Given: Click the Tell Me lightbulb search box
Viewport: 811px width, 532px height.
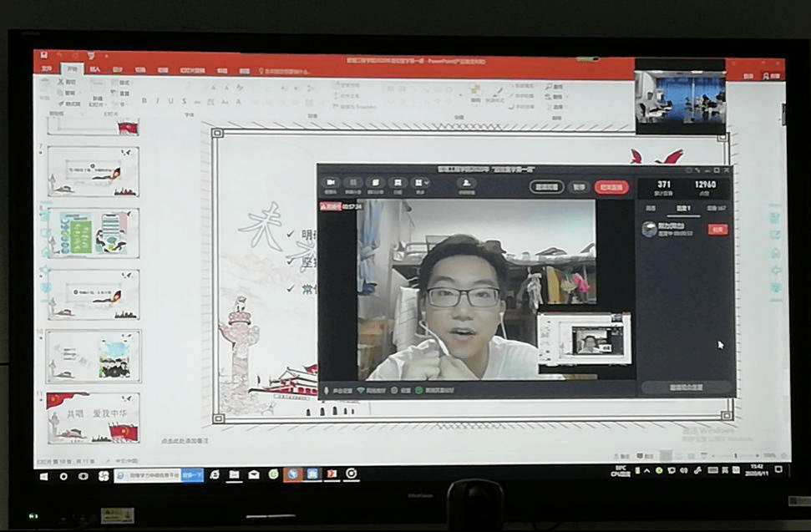Looking at the screenshot, I should 285,71.
